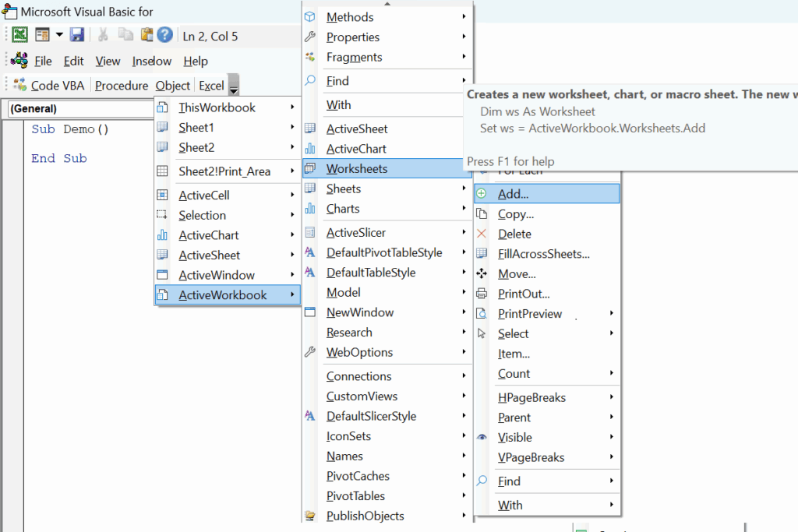Click the magnifier icon next to Find
Viewport: 798px width, 532px height.
309,80
